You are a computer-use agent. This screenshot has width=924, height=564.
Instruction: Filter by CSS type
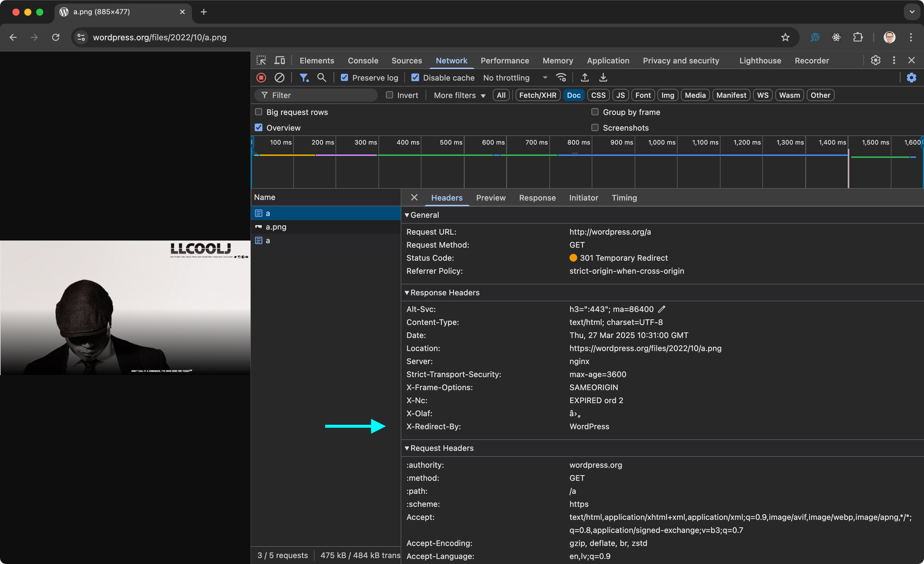(x=598, y=95)
